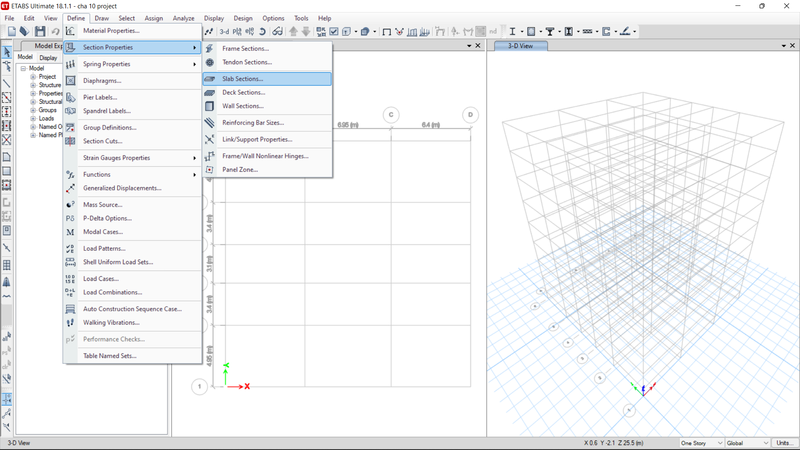The height and width of the screenshot is (450, 800).
Task: Click the Panel Zone icon in submenu
Action: [x=210, y=169]
